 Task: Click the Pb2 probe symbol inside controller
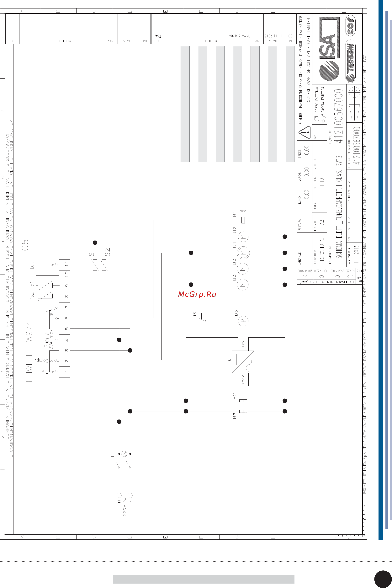[x=45, y=296]
